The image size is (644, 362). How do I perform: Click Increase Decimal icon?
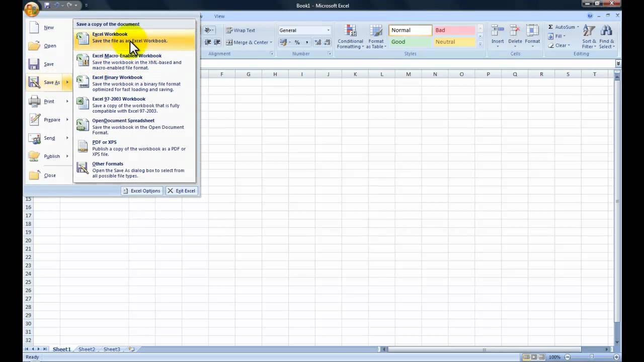pyautogui.click(x=318, y=42)
